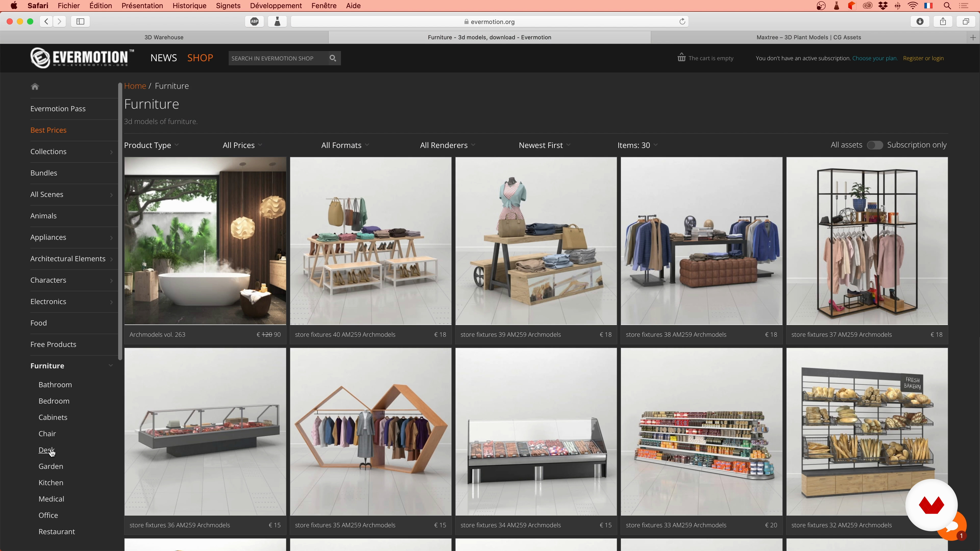Click the red logo floating circle
Viewport: 980px width, 551px height.
931,505
